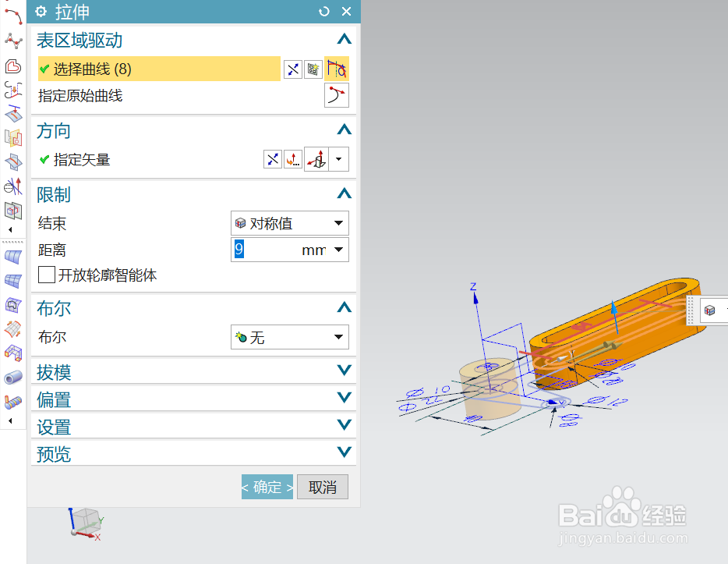
Task: Click the 取消 button
Action: tap(323, 487)
